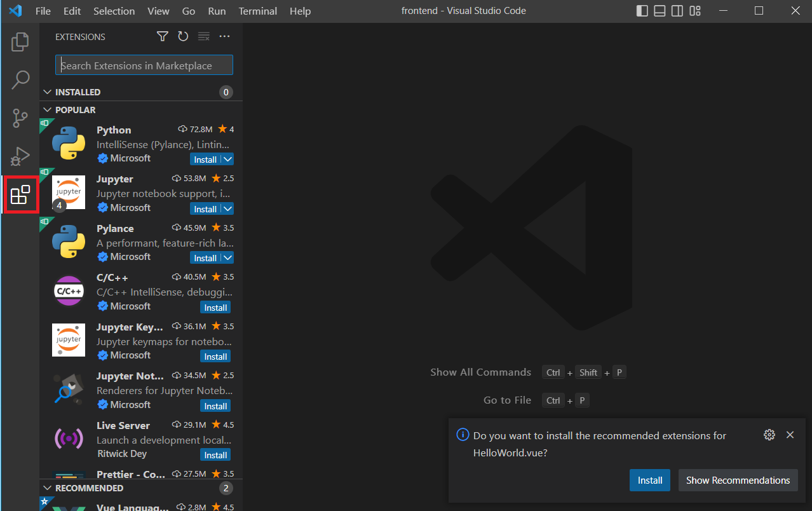The image size is (812, 511).
Task: Open the View menu
Action: click(x=158, y=11)
